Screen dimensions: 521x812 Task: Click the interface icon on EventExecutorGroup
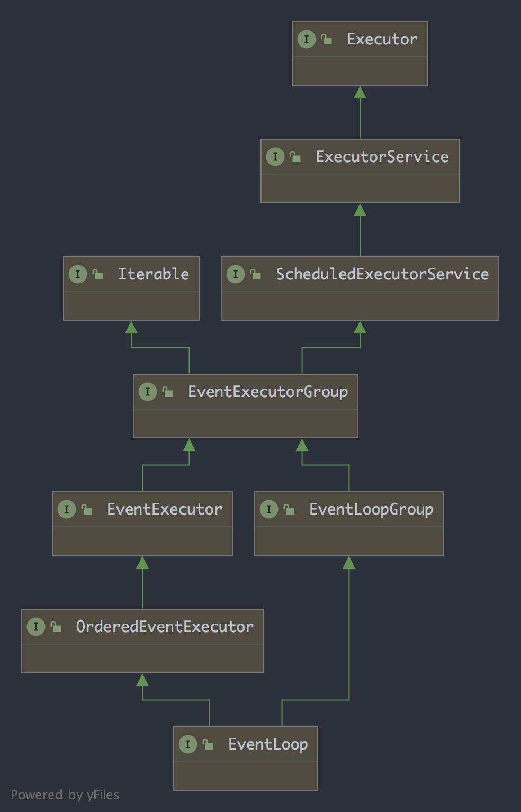pos(148,392)
